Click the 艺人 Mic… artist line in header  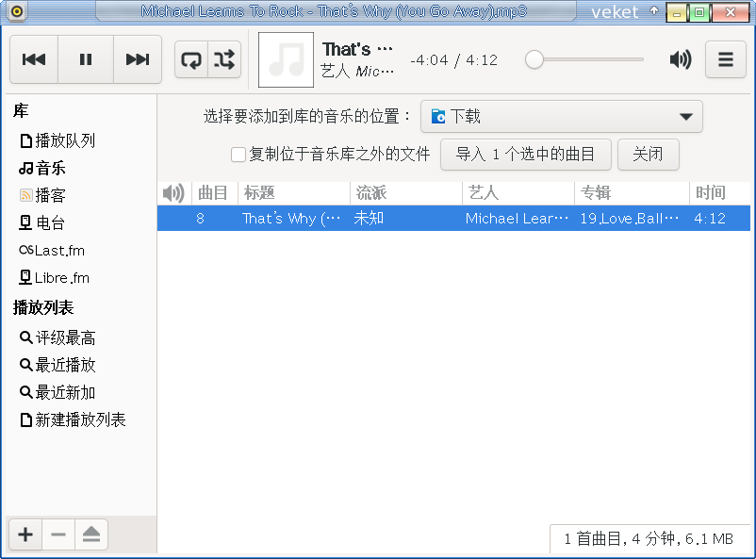[357, 72]
